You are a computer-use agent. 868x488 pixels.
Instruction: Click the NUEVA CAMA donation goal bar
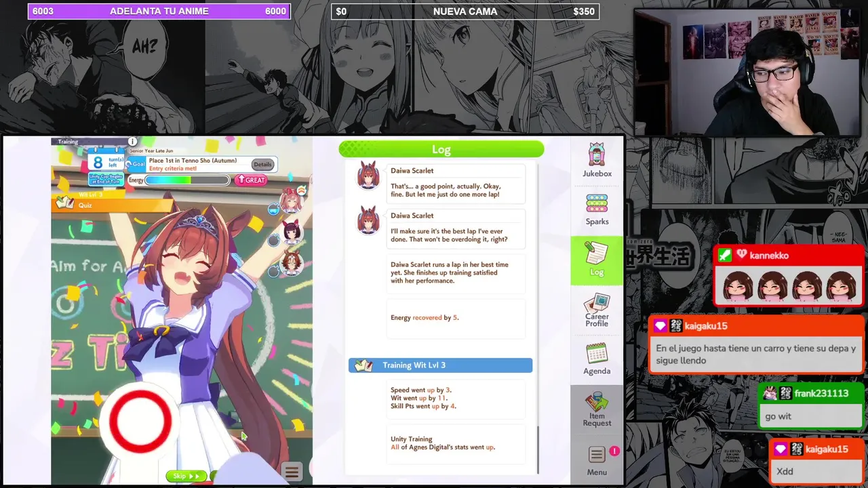click(465, 12)
